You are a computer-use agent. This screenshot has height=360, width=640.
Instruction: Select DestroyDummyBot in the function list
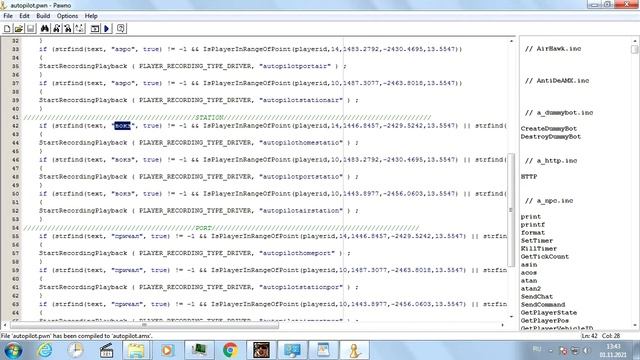551,137
